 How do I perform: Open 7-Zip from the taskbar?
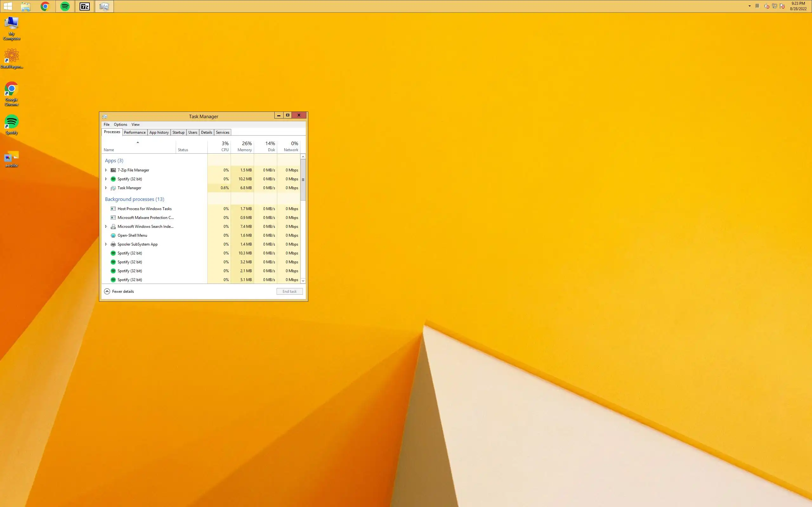click(x=85, y=6)
